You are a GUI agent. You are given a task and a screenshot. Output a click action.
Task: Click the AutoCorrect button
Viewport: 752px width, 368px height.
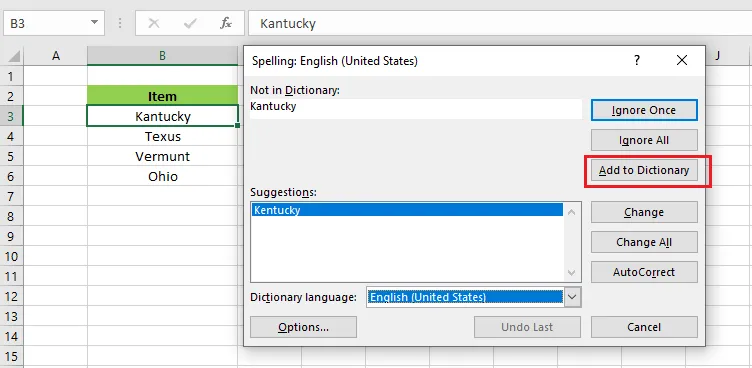point(644,272)
